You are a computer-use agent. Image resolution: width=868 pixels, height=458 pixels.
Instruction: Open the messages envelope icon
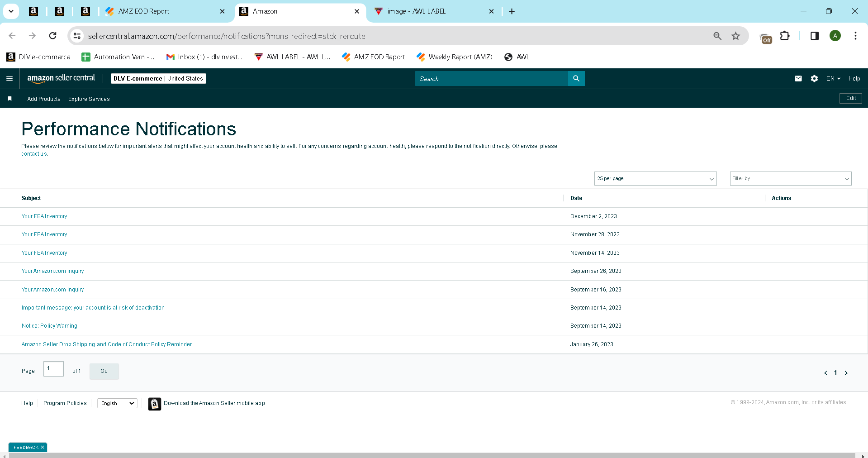point(798,79)
